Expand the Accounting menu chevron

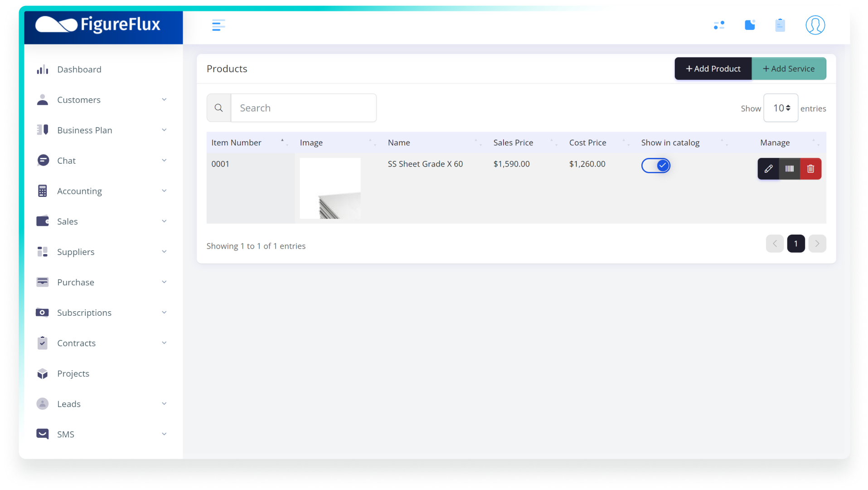point(164,191)
